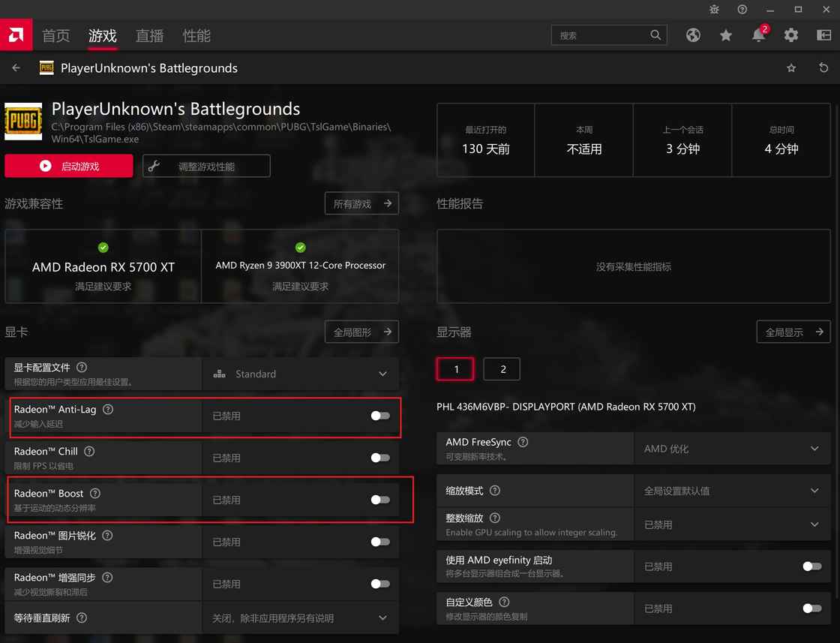This screenshot has width=840, height=643.
Task: Open the 整数缩放 dropdown
Action: (x=732, y=524)
